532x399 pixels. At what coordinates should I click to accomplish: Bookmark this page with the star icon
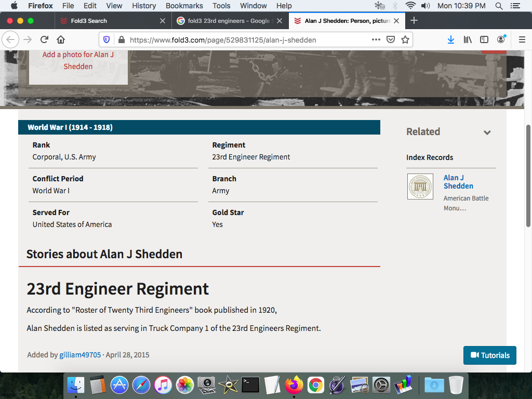click(x=405, y=39)
